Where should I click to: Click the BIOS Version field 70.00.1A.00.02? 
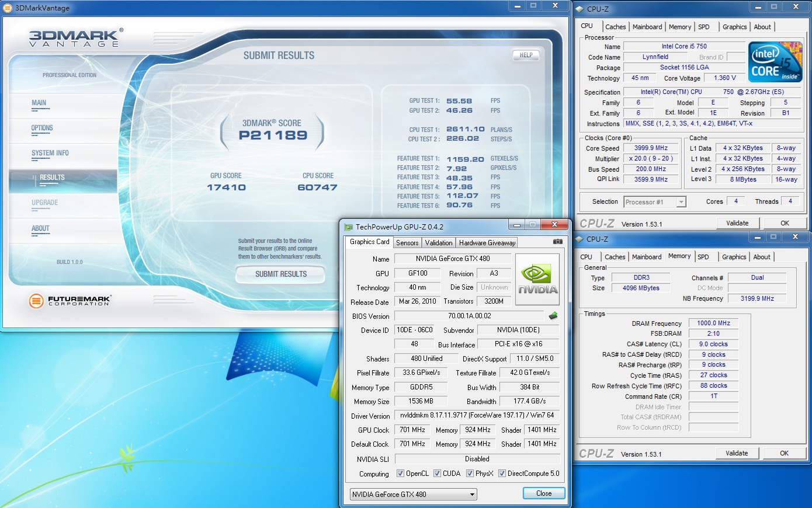(x=470, y=316)
